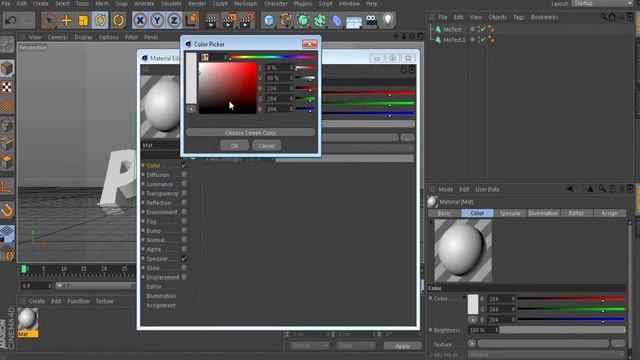Toggle the Specular channel checkbox

(184, 258)
